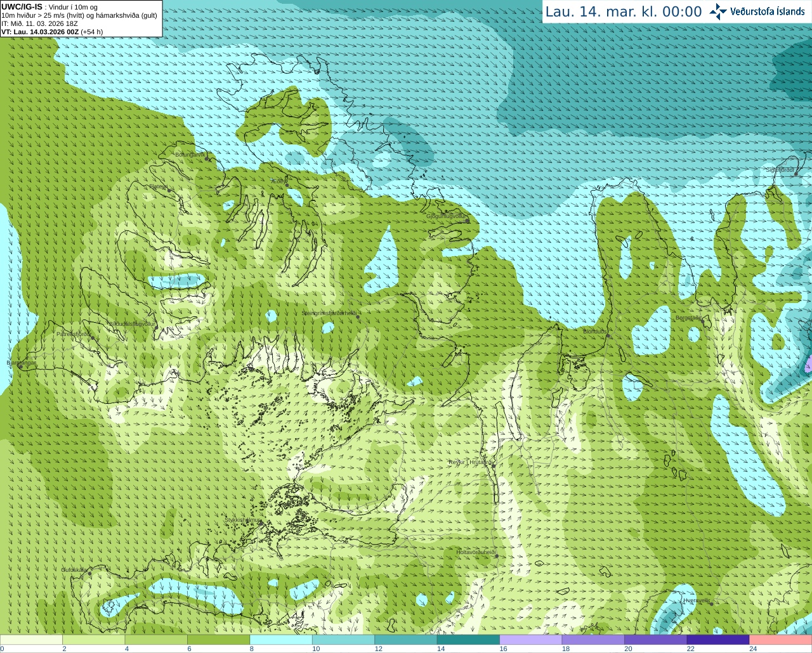812x653 pixels.
Task: Select the 12–14 m/s legend swatch
Action: tap(406, 640)
